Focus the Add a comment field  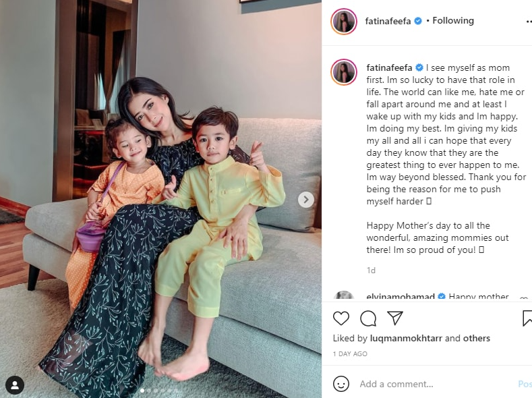pyautogui.click(x=434, y=384)
